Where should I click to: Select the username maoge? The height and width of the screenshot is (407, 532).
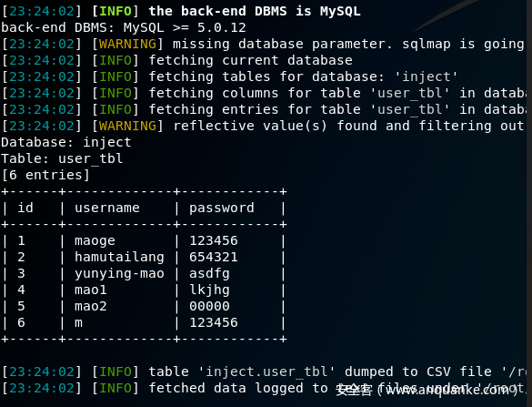(95, 241)
